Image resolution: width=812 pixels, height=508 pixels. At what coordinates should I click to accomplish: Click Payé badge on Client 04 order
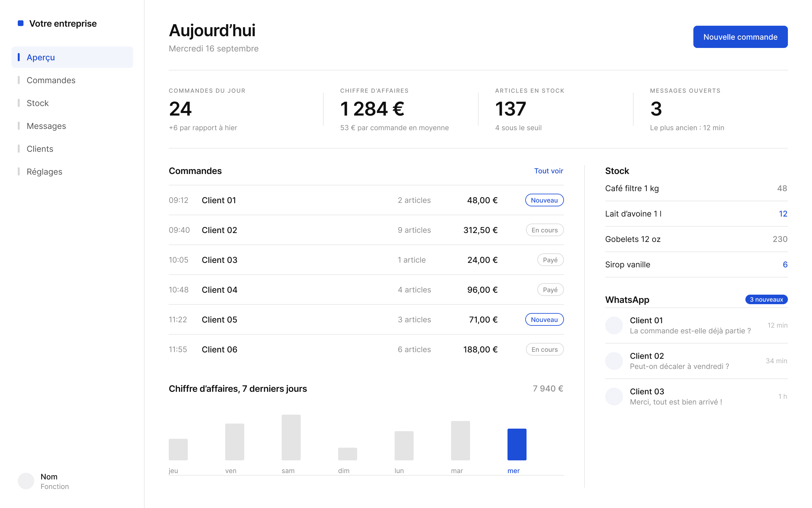[550, 290]
